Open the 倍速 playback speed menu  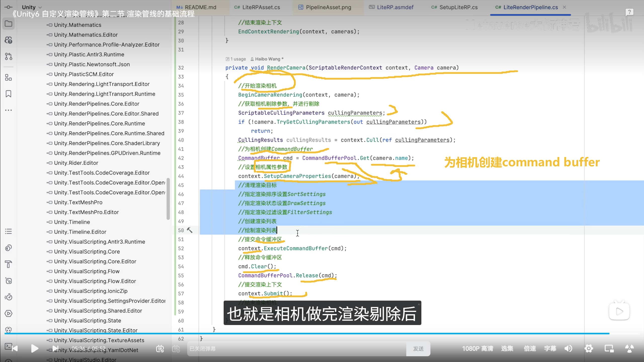pyautogui.click(x=530, y=348)
